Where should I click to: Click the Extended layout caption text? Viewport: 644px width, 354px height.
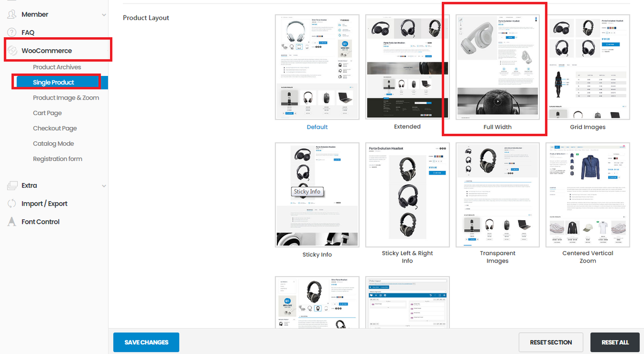pos(408,127)
